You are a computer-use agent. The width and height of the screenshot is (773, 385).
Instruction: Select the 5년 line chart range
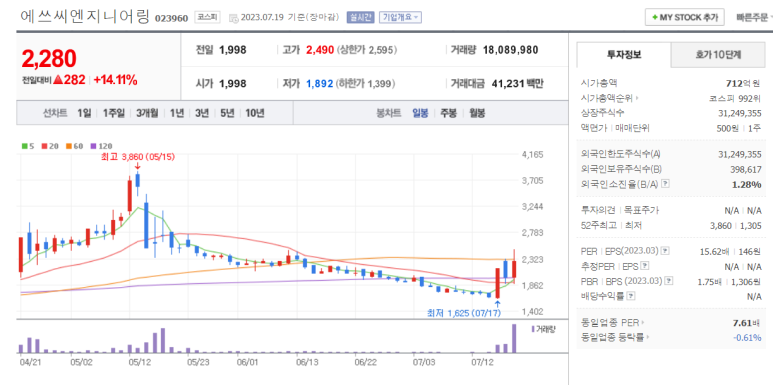[x=227, y=113]
